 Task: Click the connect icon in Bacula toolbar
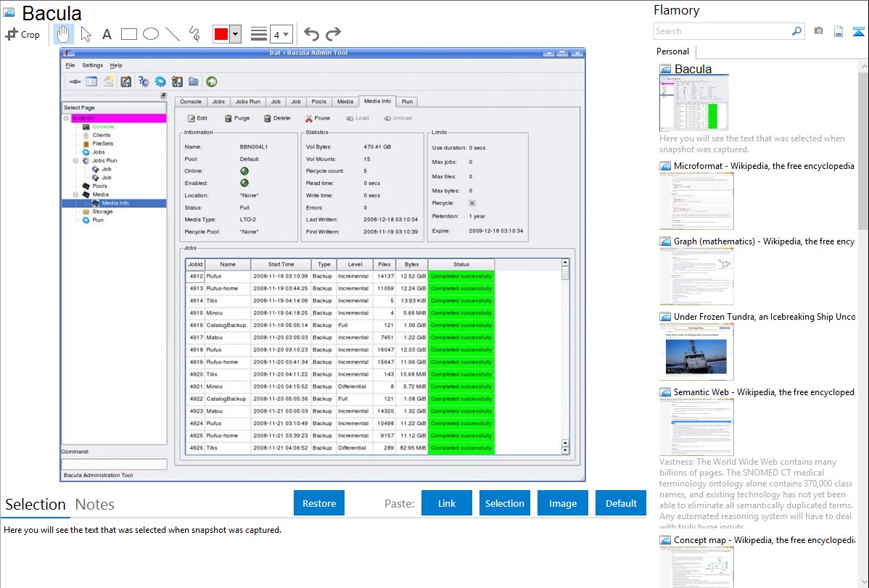75,82
